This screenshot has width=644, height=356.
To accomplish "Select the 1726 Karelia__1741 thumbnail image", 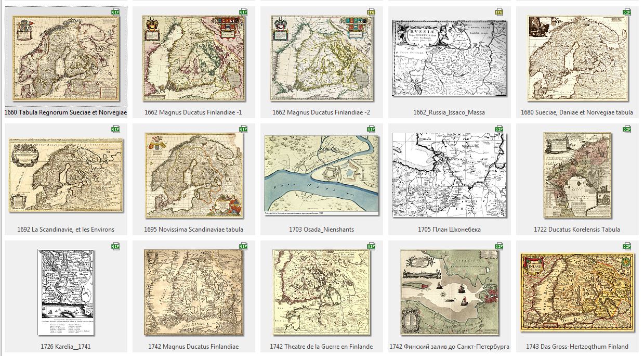I will click(x=65, y=291).
